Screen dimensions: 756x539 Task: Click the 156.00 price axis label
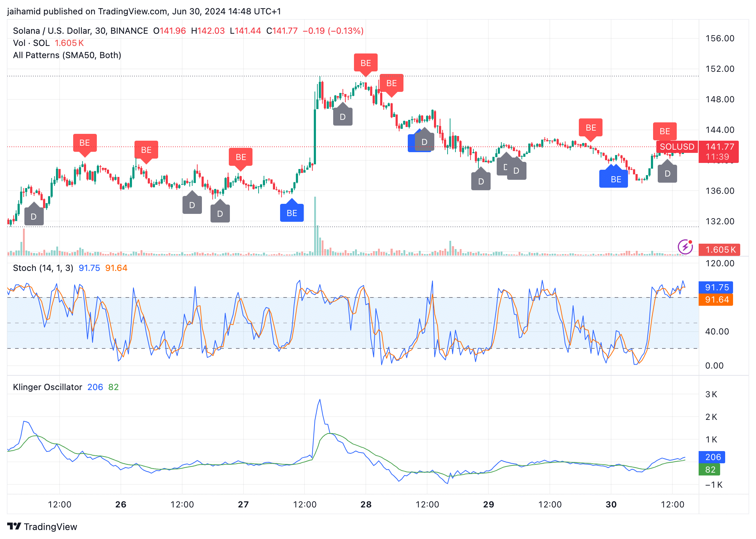tap(720, 38)
